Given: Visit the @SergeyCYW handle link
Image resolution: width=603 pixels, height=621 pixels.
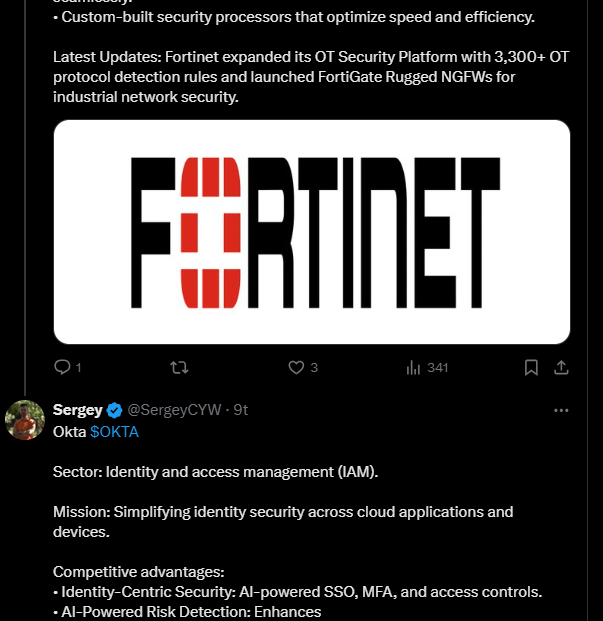Looking at the screenshot, I should (174, 410).
